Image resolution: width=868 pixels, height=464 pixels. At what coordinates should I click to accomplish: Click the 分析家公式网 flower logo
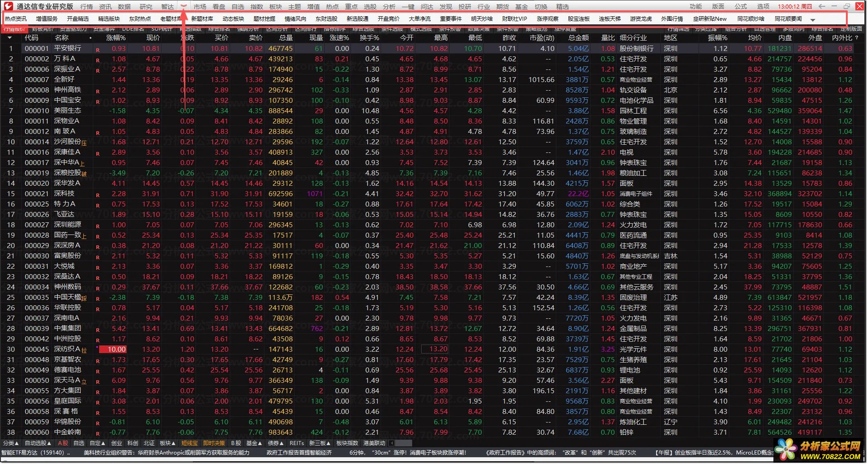tap(786, 450)
